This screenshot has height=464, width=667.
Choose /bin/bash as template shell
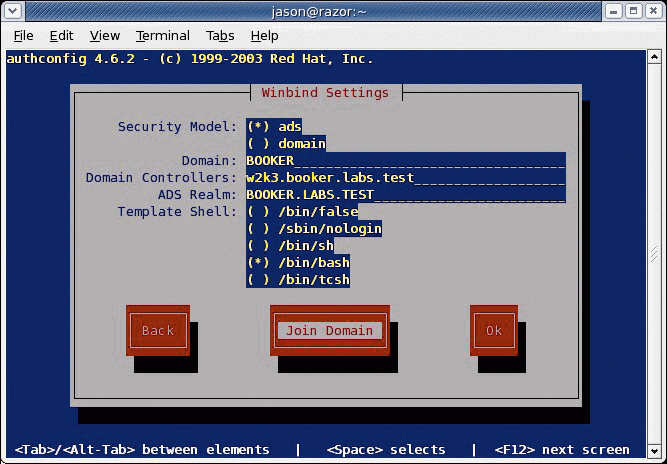298,263
